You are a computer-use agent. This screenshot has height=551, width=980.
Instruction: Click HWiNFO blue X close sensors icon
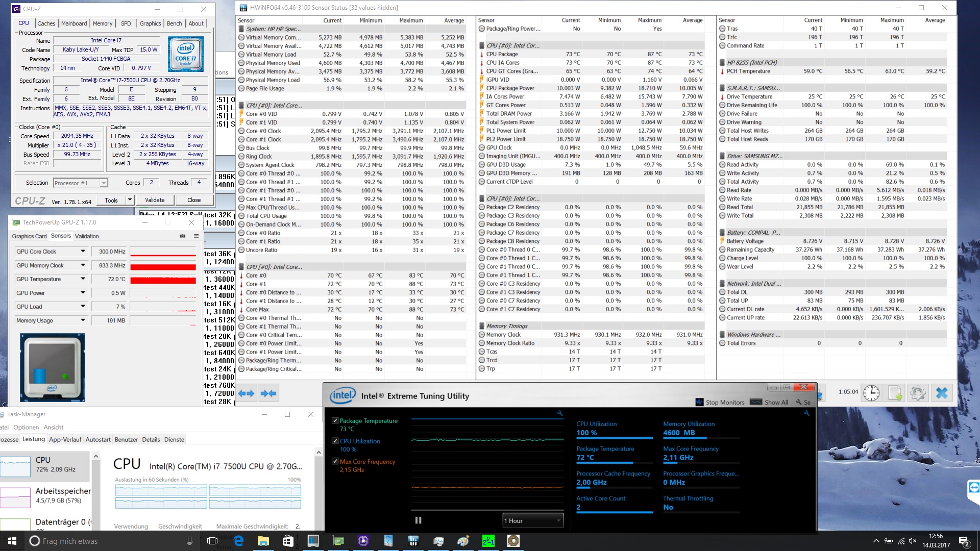(942, 393)
